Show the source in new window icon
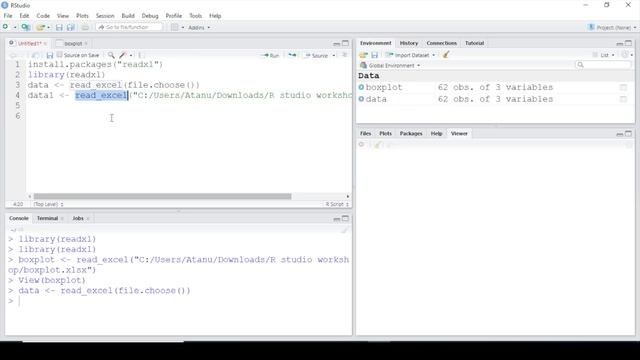Viewport: 640px width, 360px height. pyautogui.click(x=36, y=55)
